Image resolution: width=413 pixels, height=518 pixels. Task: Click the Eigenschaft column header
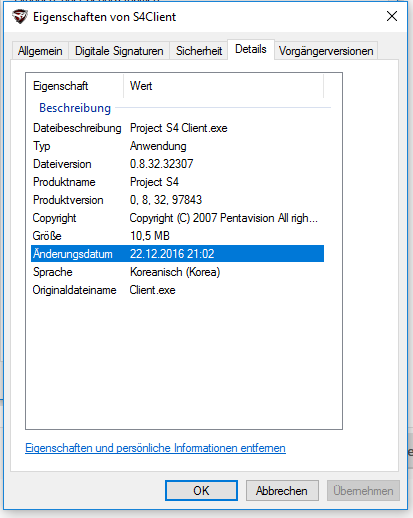point(75,86)
